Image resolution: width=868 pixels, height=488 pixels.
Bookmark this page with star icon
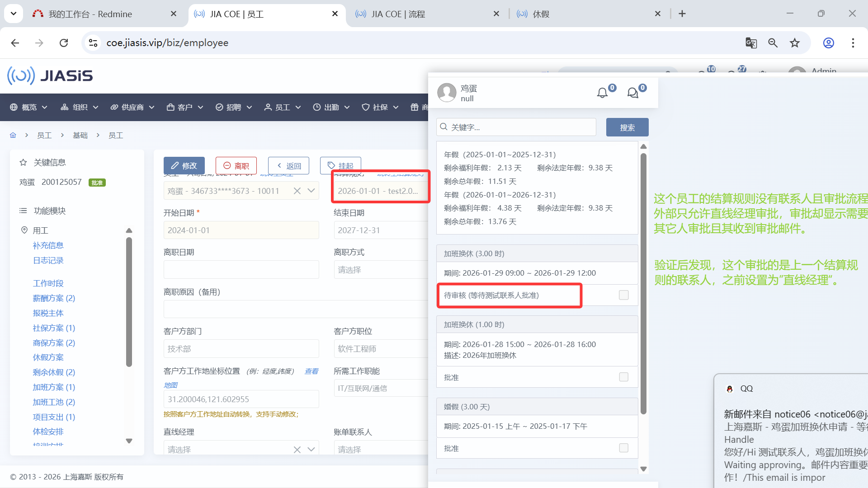click(794, 43)
